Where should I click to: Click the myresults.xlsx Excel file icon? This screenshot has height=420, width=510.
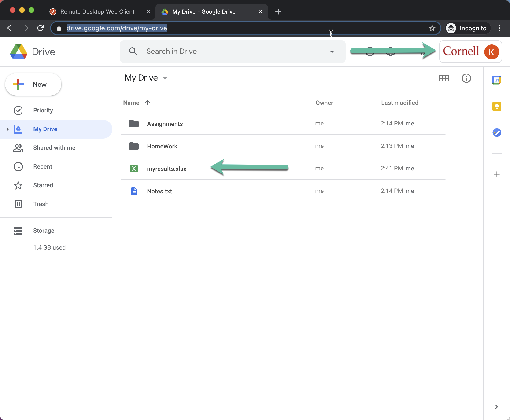(x=134, y=169)
